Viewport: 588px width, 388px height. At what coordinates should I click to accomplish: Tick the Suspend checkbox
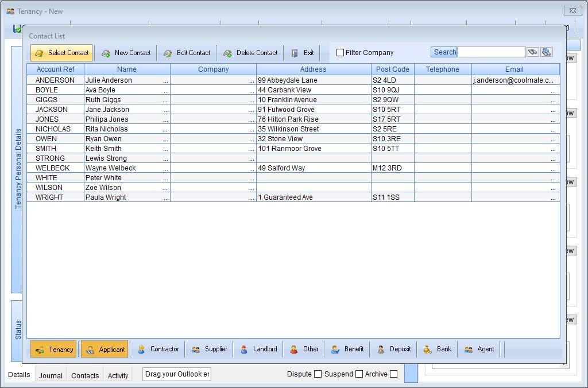click(x=359, y=374)
